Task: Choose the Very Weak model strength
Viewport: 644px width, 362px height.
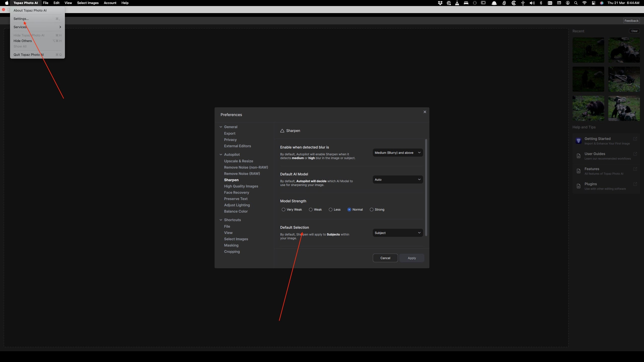Action: (x=284, y=210)
